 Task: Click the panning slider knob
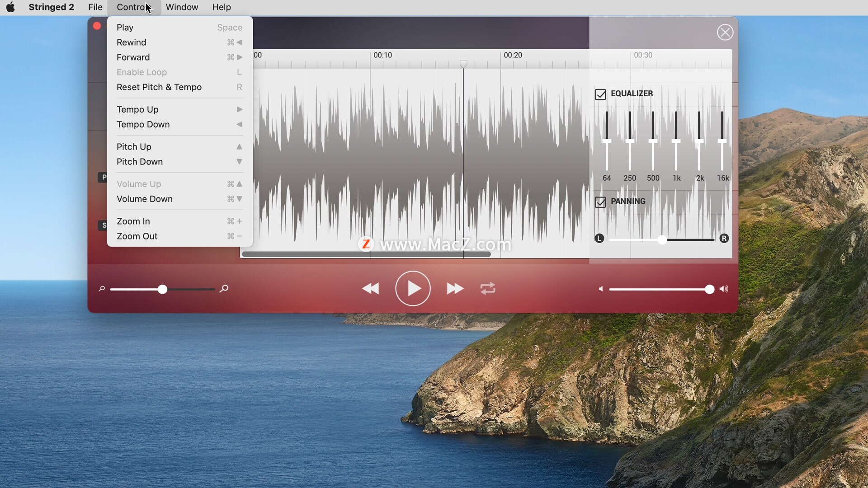click(662, 239)
